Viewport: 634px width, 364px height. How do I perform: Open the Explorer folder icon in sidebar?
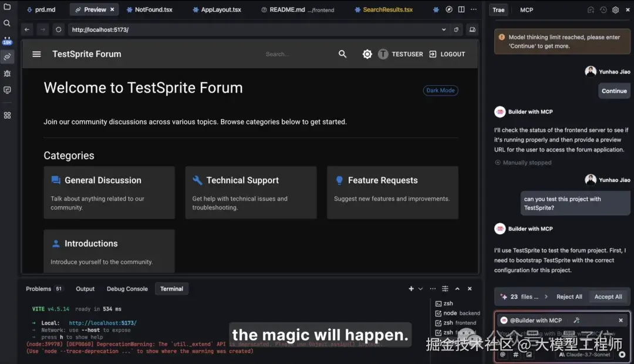tap(7, 7)
